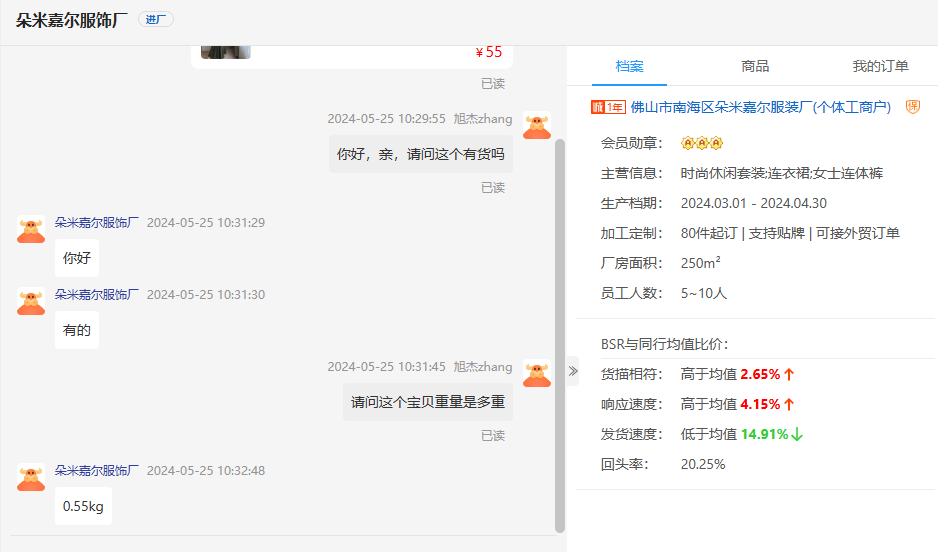The height and width of the screenshot is (552, 938).
Task: Click the 20.25% repeat rate value
Action: coord(703,464)
